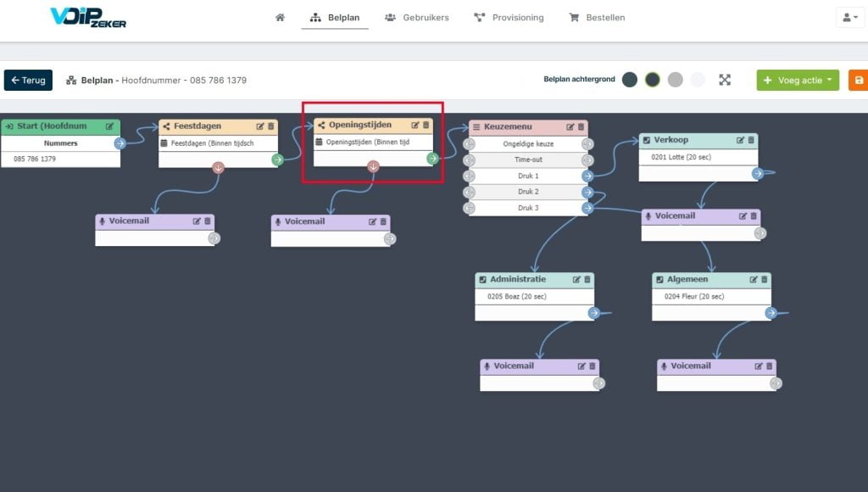Delete the Voicemail node under Administratie
Viewport: 868px width, 492px height.
click(x=593, y=366)
